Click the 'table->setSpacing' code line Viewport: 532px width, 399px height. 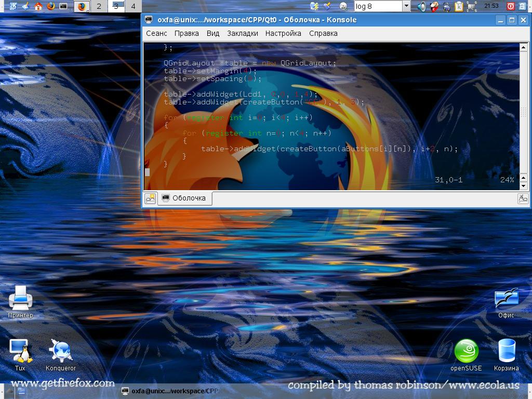[212, 79]
